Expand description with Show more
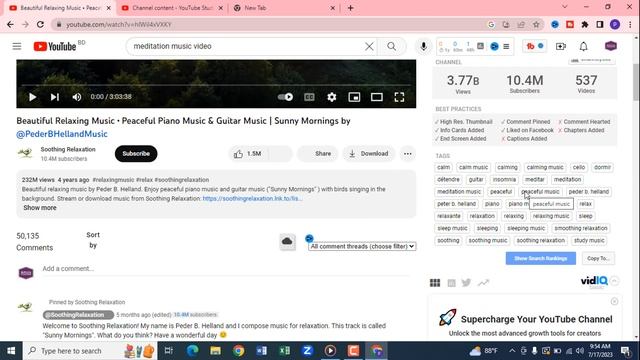Viewport: 640px width, 360px height. pyautogui.click(x=40, y=208)
